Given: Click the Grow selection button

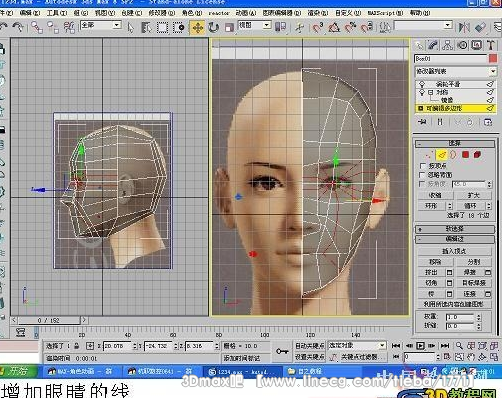Looking at the screenshot, I should click(x=474, y=195).
